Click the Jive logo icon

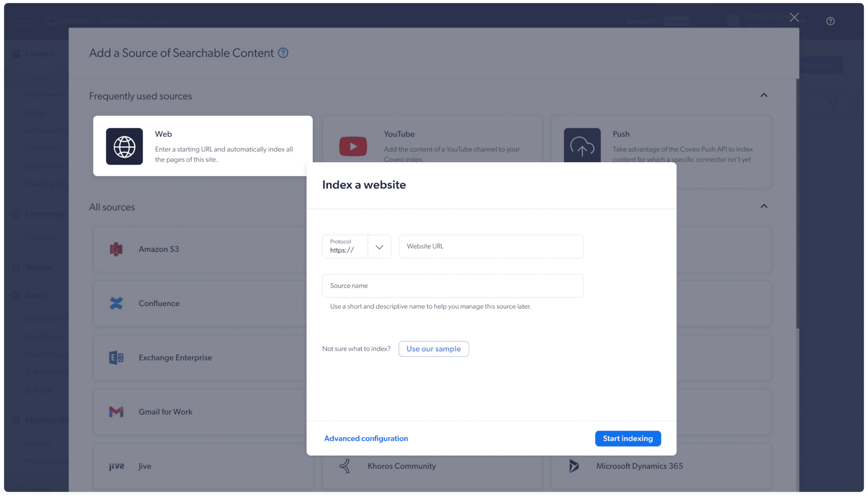pyautogui.click(x=116, y=466)
